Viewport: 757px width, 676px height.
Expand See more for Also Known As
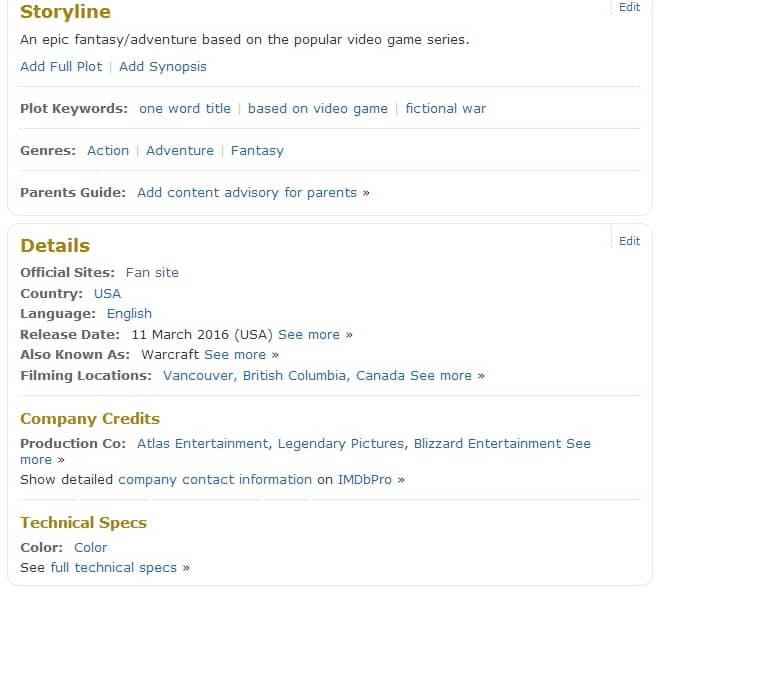pos(235,355)
